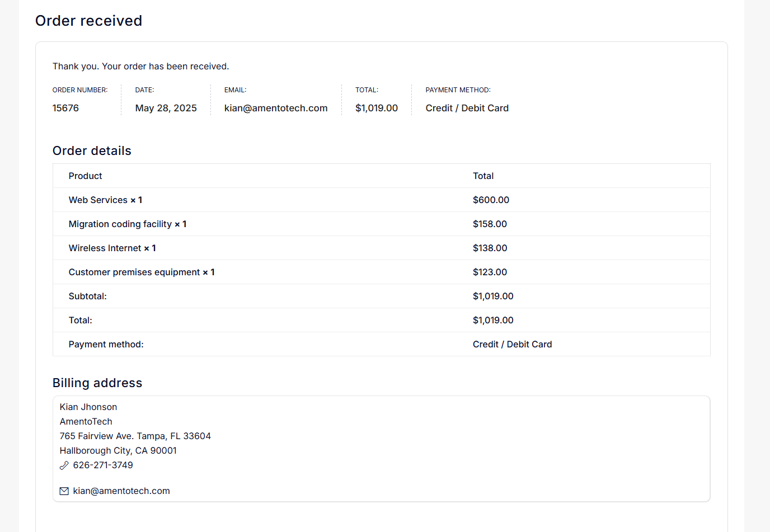Click the name Kian Jhonson in billing
770x532 pixels.
click(x=88, y=407)
